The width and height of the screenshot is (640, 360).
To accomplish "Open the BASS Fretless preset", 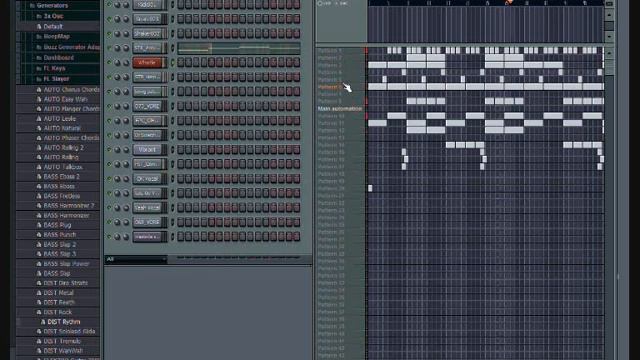I will click(62, 196).
